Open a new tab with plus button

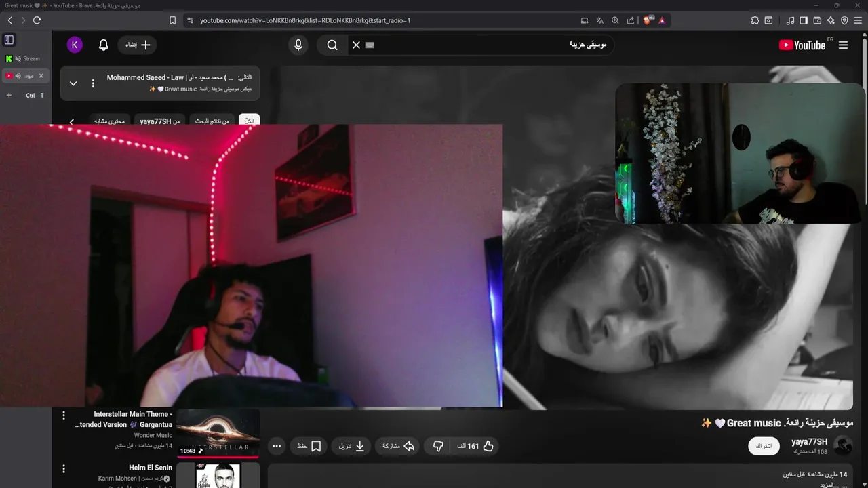point(9,95)
